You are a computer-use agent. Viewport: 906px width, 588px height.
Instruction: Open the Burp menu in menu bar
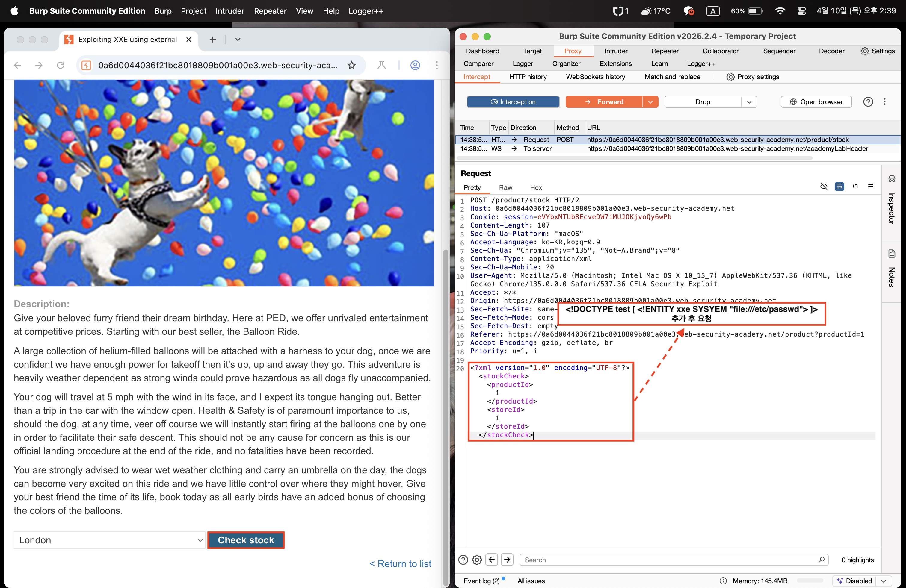[x=163, y=11]
